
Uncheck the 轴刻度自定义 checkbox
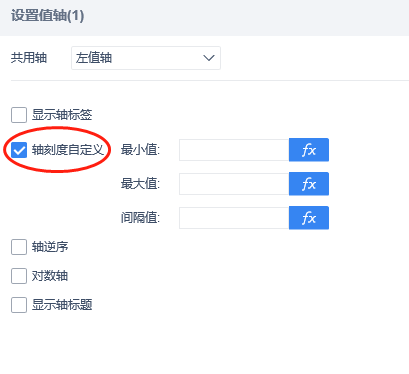(19, 150)
